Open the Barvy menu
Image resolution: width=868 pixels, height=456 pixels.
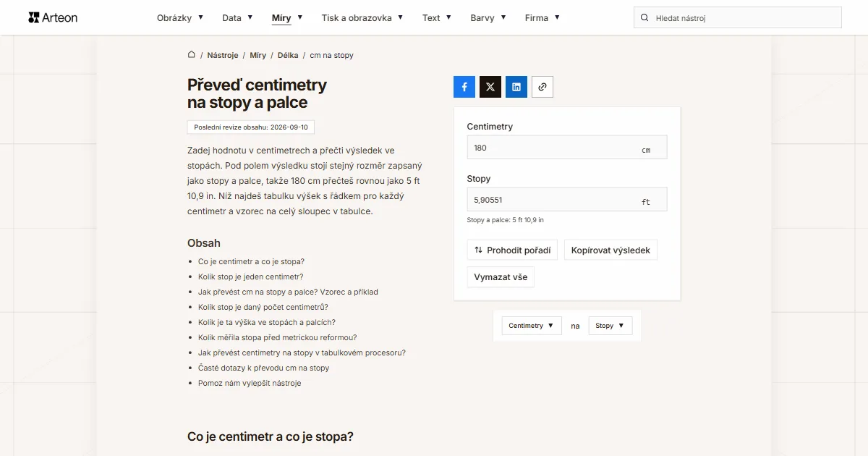pos(488,18)
